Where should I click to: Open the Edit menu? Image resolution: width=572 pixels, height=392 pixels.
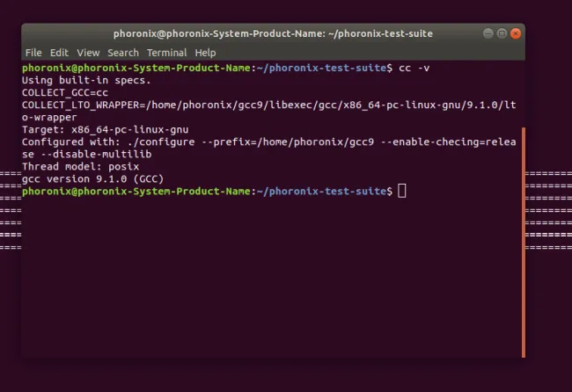(59, 53)
